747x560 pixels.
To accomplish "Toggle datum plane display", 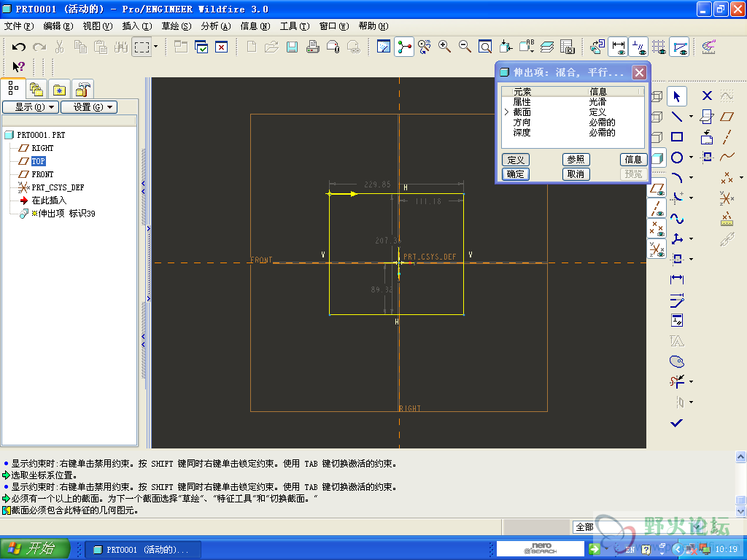I will coord(657,189).
